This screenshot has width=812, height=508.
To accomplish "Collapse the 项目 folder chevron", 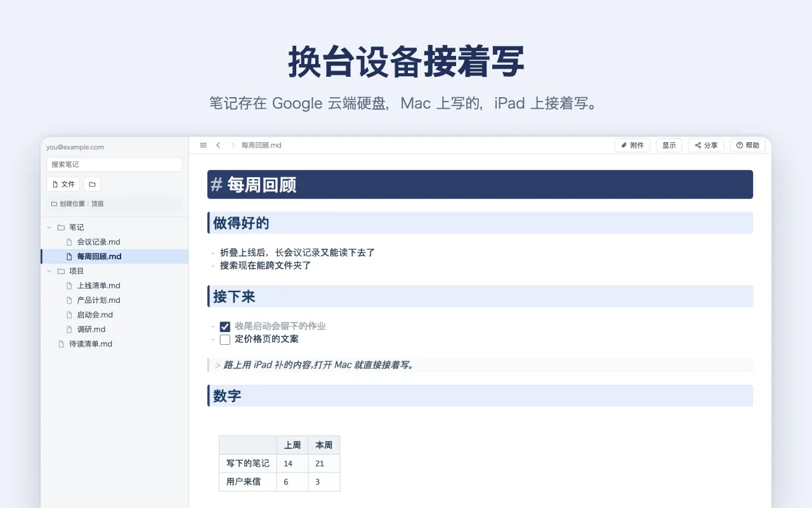I will pos(49,271).
